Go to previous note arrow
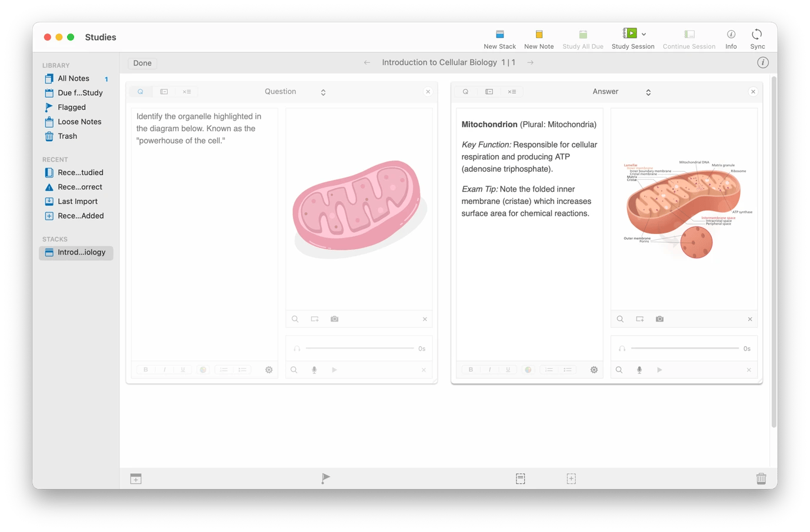The height and width of the screenshot is (532, 810). (367, 62)
